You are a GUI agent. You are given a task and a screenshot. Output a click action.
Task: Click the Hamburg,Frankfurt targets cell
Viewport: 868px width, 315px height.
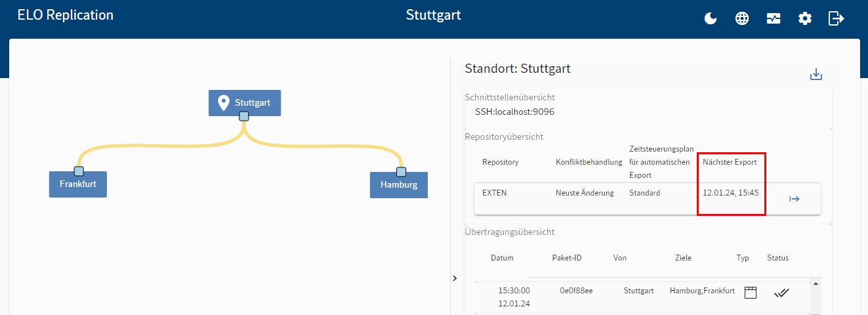click(702, 291)
